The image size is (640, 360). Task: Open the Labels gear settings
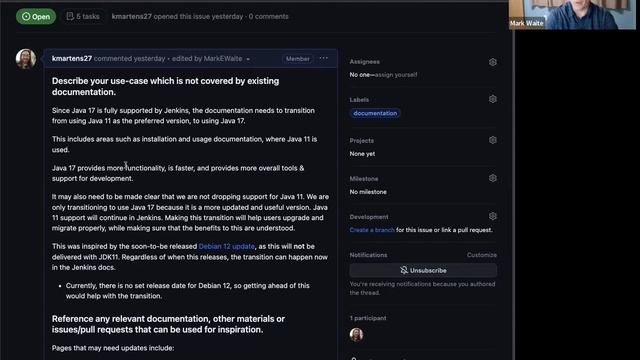[493, 99]
